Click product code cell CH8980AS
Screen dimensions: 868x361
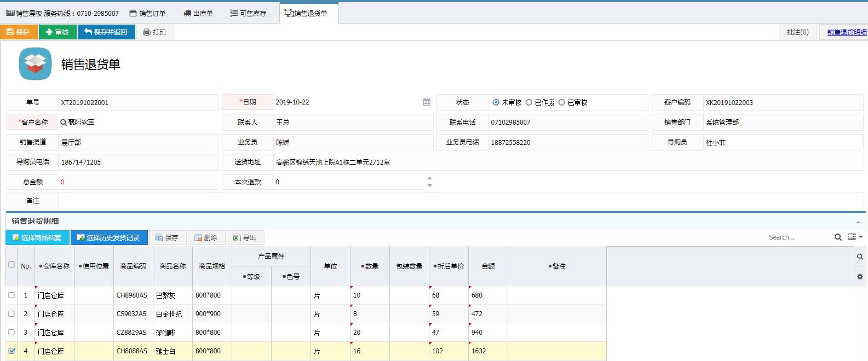(133, 295)
